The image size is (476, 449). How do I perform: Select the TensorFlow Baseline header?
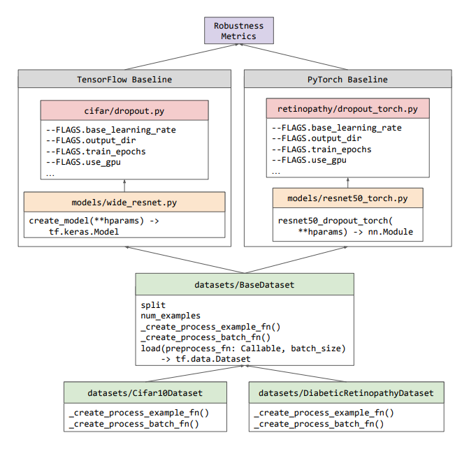click(124, 79)
